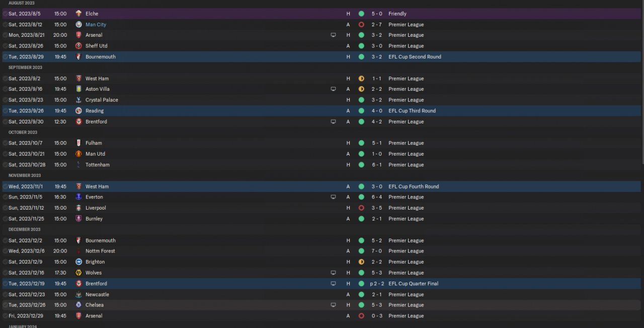Click the Wolves club badge icon

click(78, 273)
